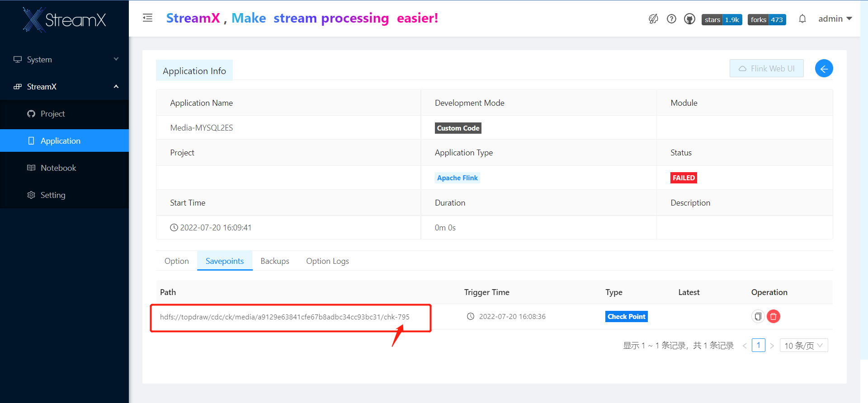
Task: Switch to the Savepoints tab
Action: click(225, 261)
